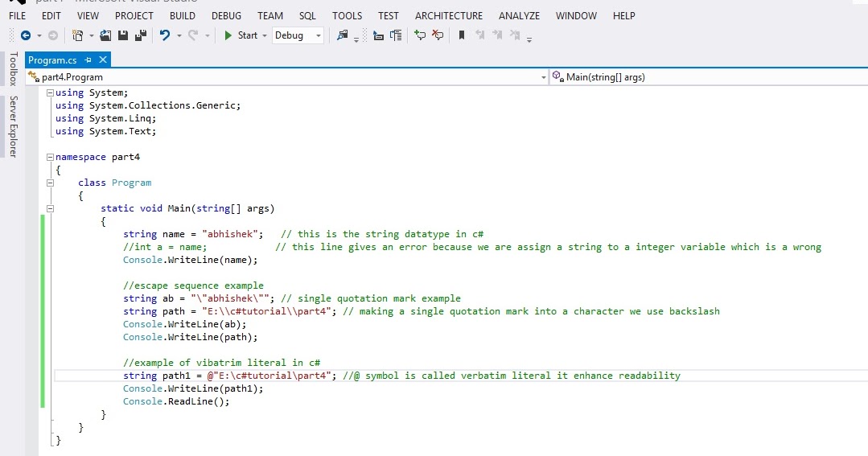Toggle a bookmark with the bookmark icon
868x456 pixels.
[461, 35]
